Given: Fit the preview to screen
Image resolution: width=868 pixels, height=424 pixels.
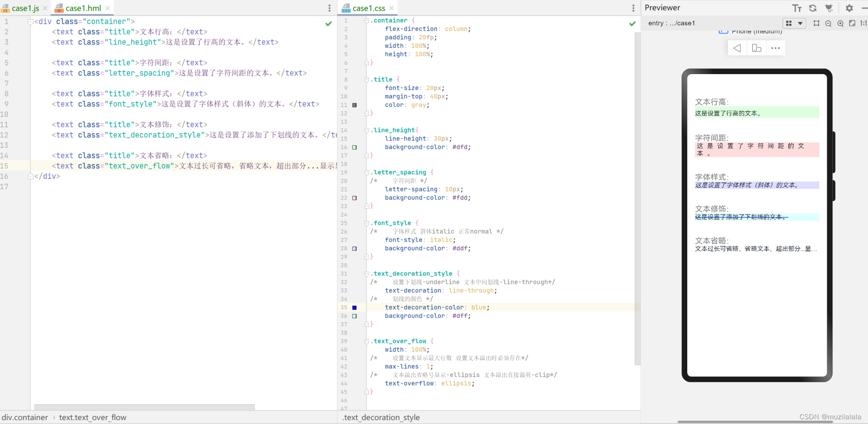Looking at the screenshot, I should tap(852, 23).
